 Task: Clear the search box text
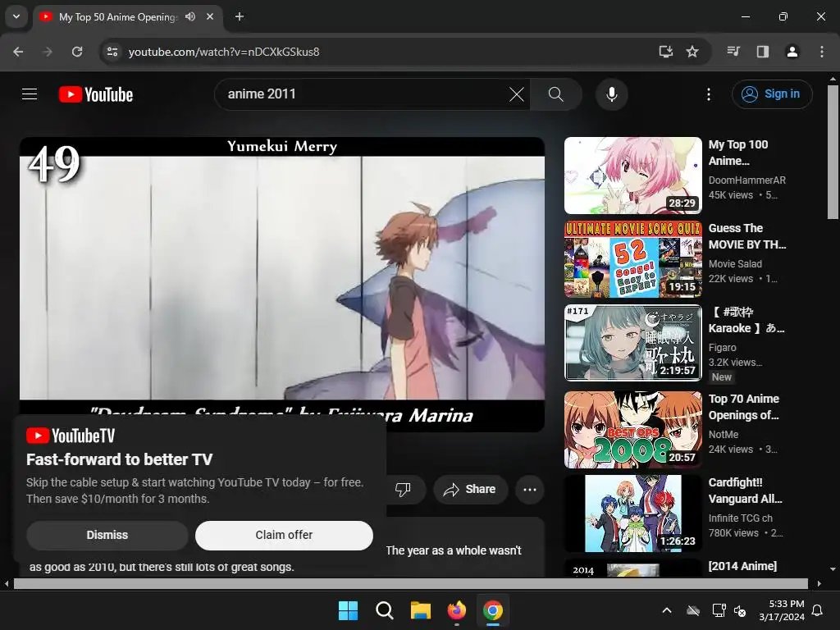click(x=517, y=94)
